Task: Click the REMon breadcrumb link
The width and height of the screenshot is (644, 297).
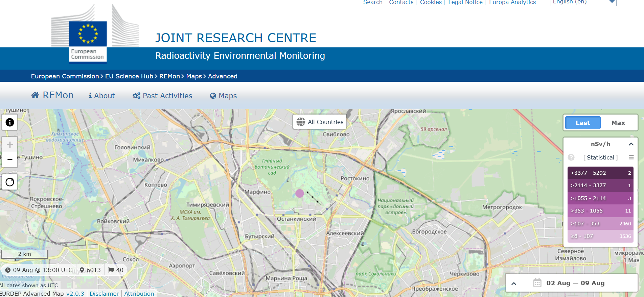Action: click(170, 76)
